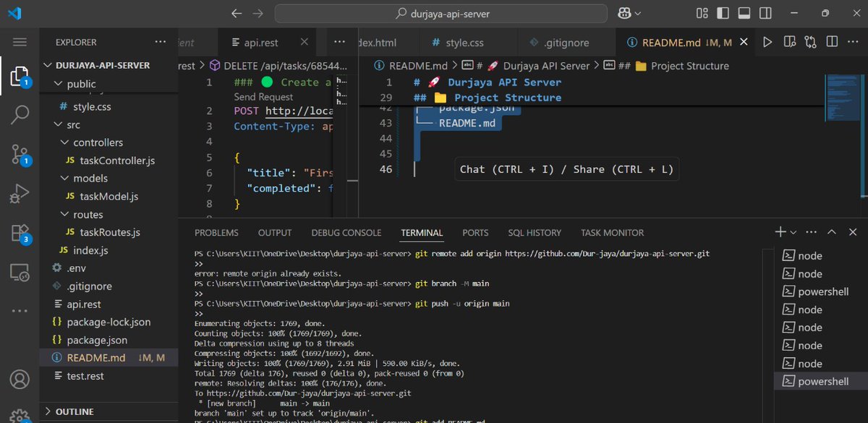Go back using the title bar arrow
The width and height of the screenshot is (868, 423).
click(x=237, y=13)
